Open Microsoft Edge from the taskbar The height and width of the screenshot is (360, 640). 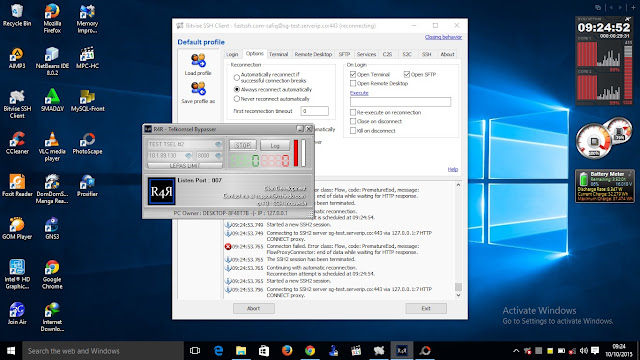coord(218,351)
